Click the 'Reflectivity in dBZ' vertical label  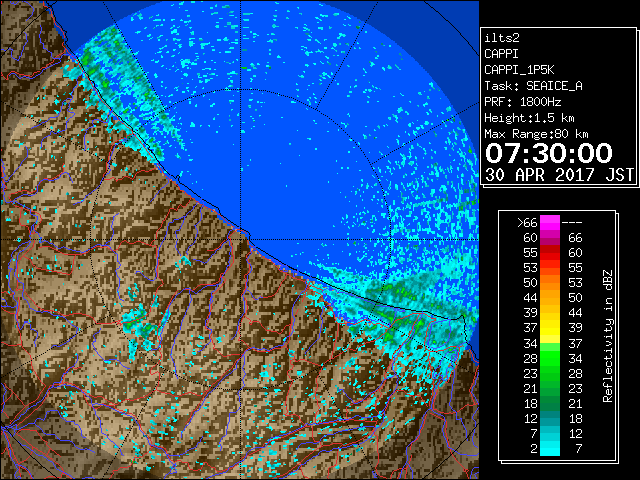(x=608, y=336)
